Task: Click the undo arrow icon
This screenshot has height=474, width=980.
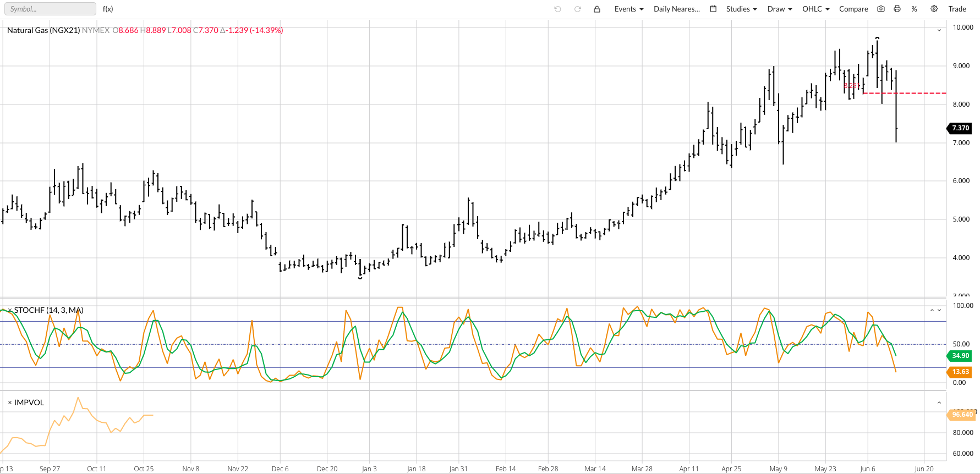Action: click(x=557, y=9)
